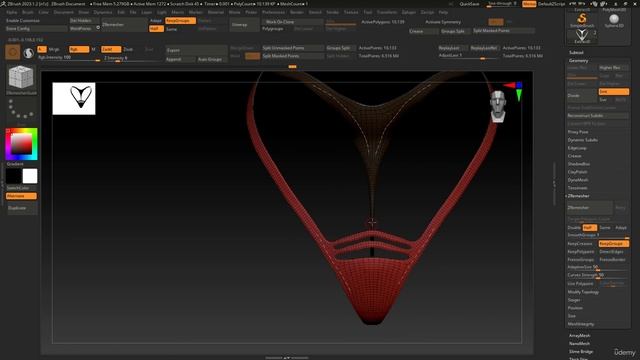This screenshot has width=640, height=360.
Task: Click the heart reference image thumbnail
Action: (x=74, y=98)
